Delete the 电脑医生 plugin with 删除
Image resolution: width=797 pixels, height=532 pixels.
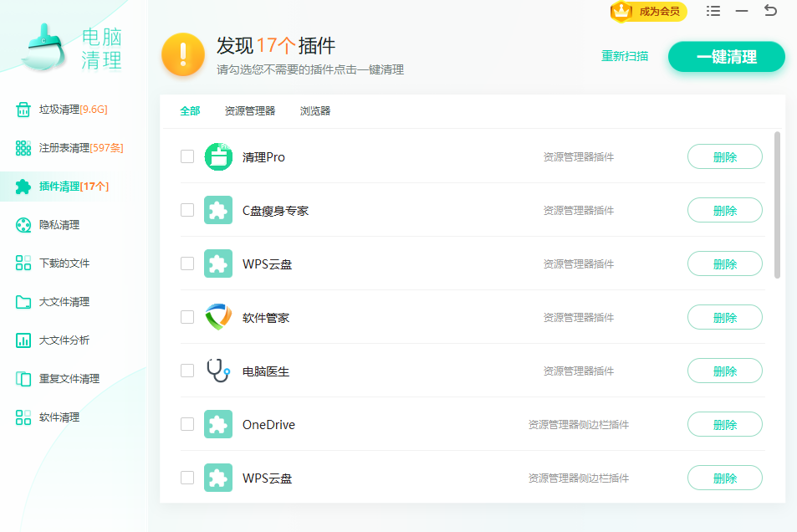click(x=724, y=371)
